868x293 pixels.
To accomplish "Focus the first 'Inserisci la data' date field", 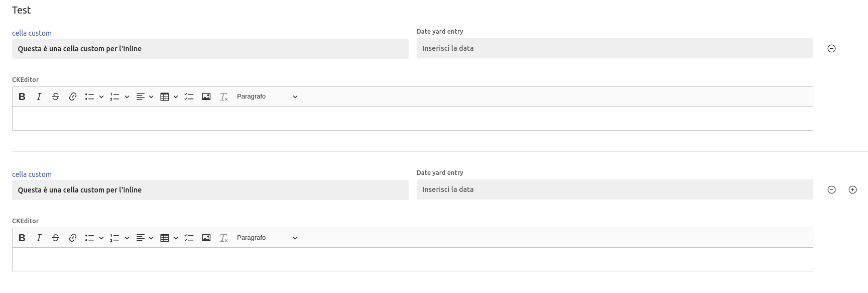I will 614,48.
